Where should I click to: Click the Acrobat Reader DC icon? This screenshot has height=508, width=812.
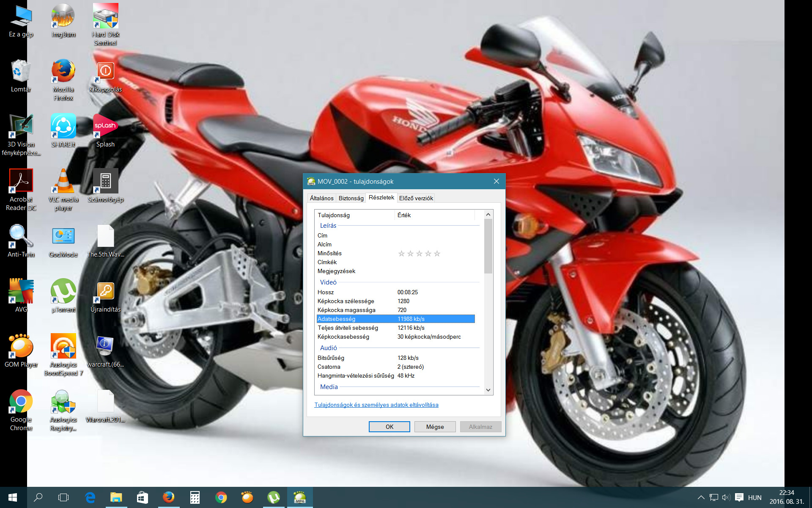[21, 182]
